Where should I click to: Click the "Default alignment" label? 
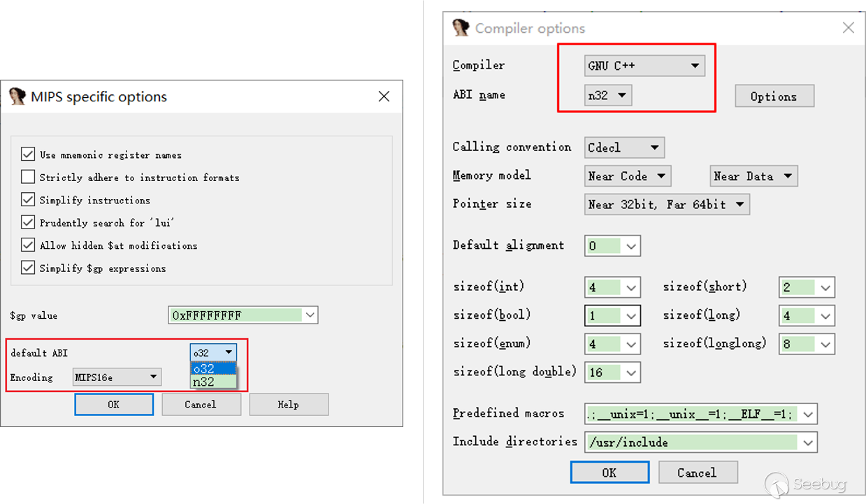pos(508,245)
